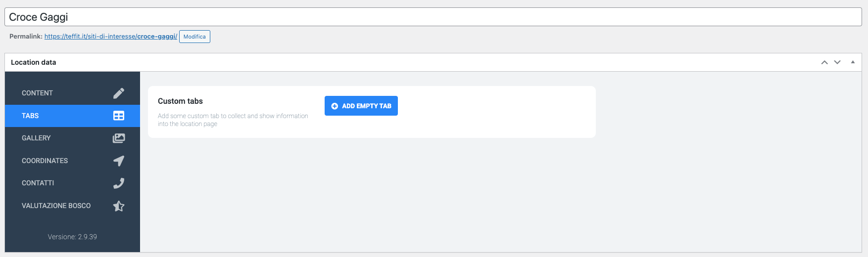
Task: Click the Location data panel heading
Action: pyautogui.click(x=34, y=62)
